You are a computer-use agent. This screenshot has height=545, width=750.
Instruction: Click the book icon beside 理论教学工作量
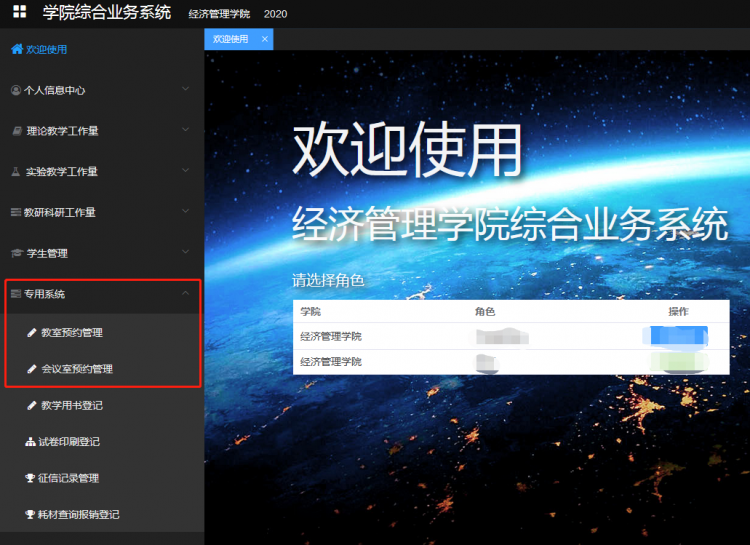(16, 131)
